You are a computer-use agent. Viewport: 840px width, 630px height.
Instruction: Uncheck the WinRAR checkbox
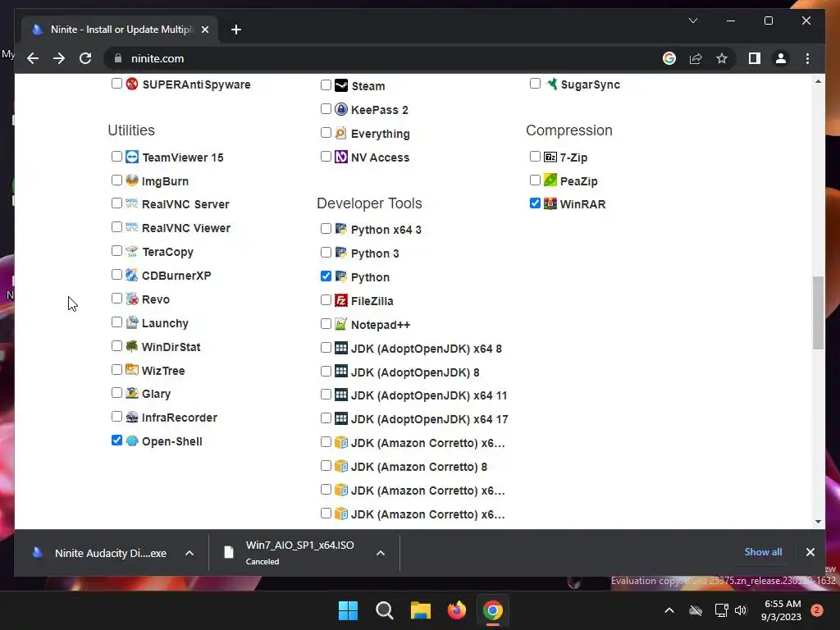point(535,203)
